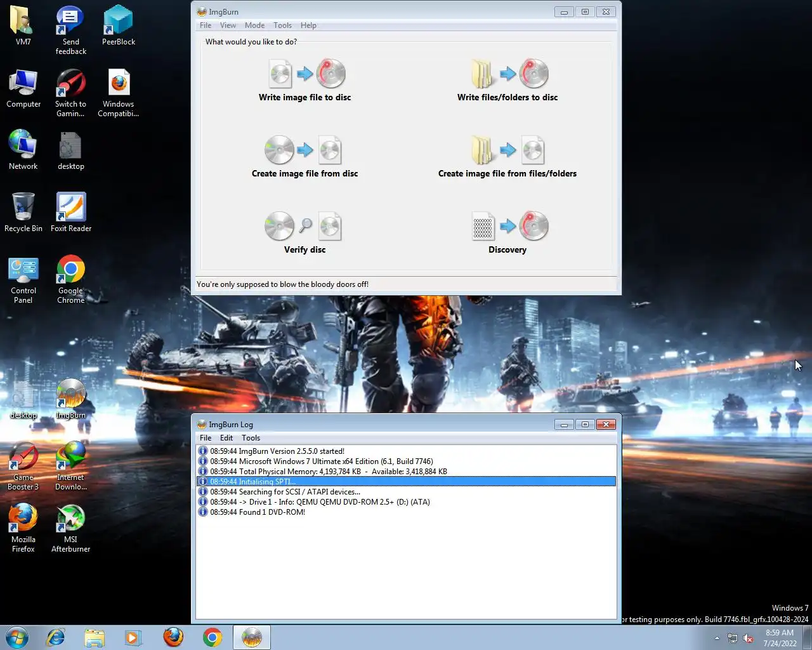Click the network status tray icon

click(733, 638)
